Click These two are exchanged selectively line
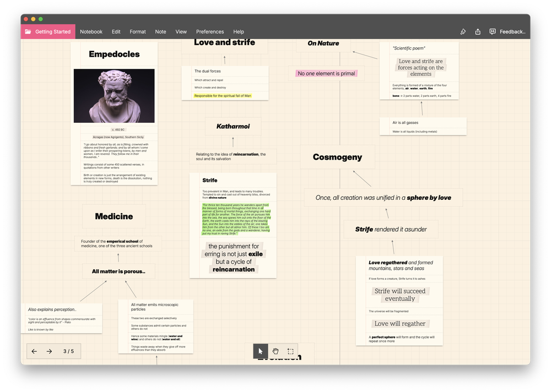 (154, 318)
